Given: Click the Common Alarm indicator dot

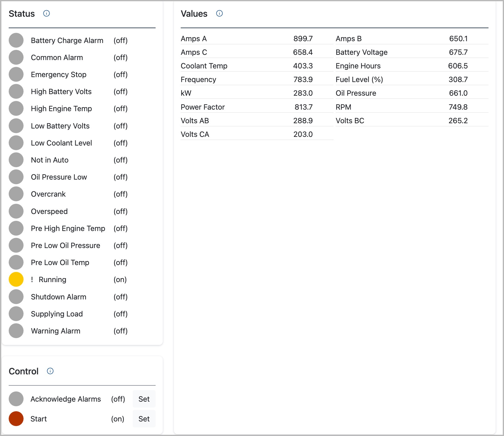Looking at the screenshot, I should coord(16,57).
